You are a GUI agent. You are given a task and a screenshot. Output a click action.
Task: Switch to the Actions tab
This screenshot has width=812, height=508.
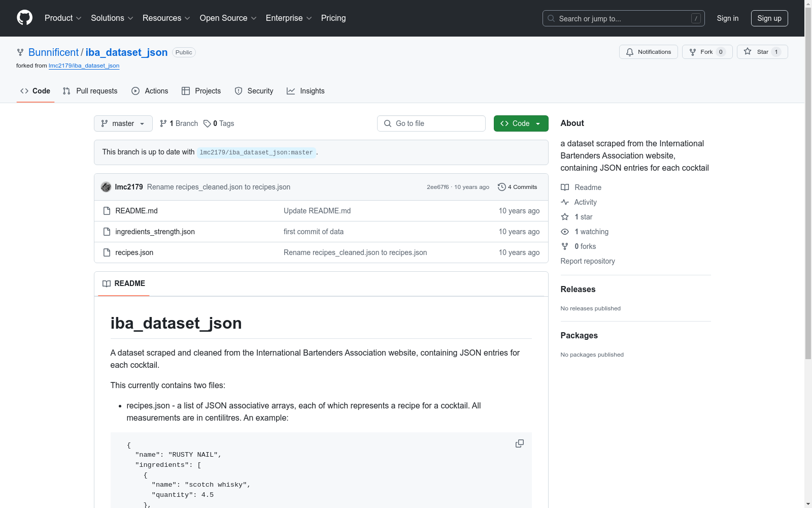coord(150,91)
